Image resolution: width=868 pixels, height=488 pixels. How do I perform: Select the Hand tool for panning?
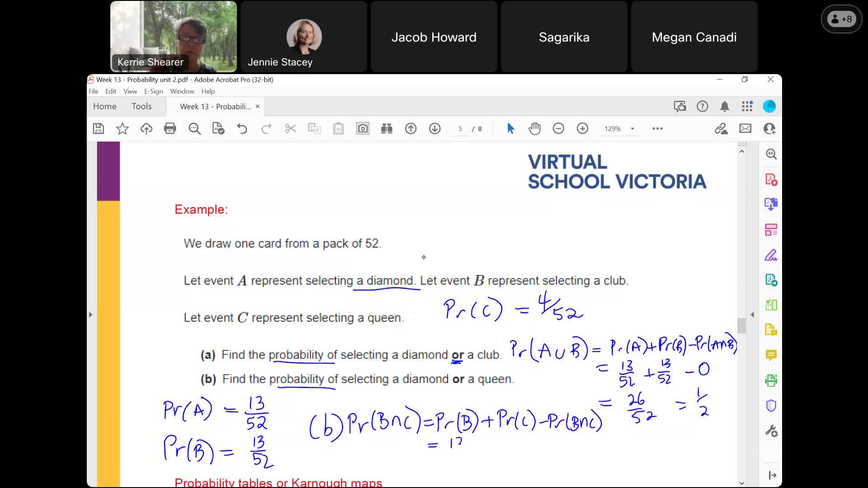tap(534, 128)
